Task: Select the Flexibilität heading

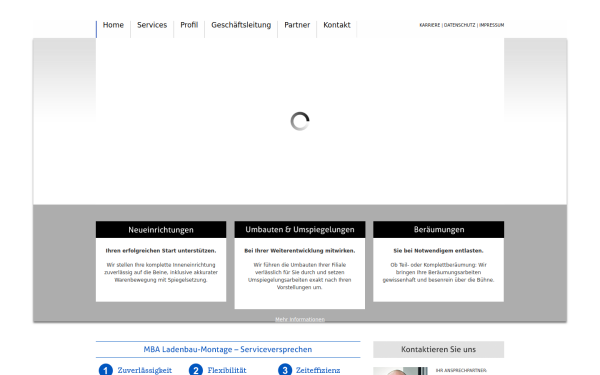Action: [x=227, y=370]
